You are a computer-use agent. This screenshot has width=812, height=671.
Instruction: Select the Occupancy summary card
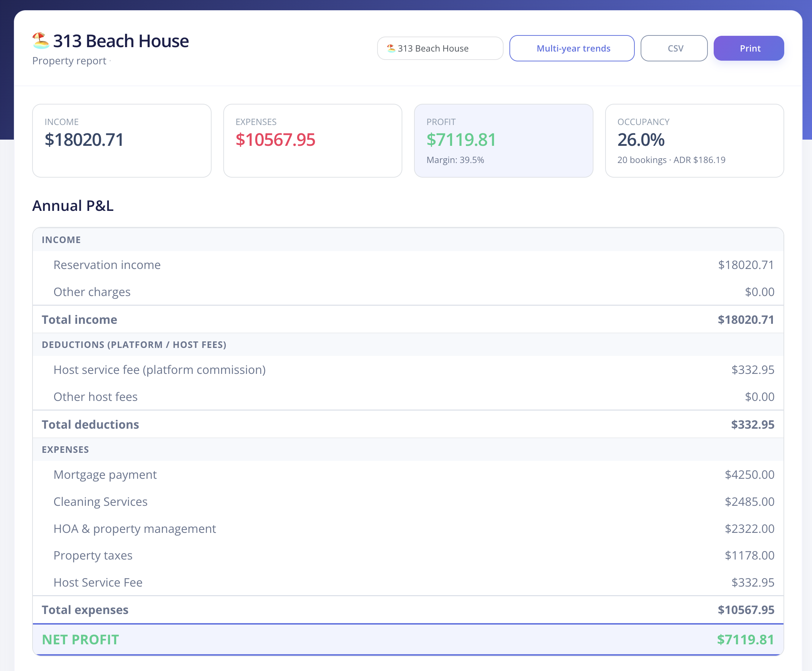pos(694,141)
